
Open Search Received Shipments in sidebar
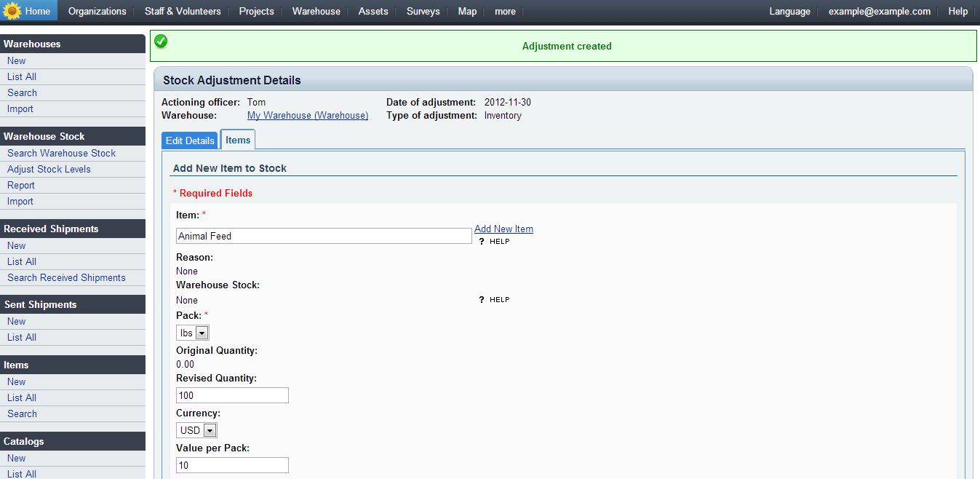(66, 277)
